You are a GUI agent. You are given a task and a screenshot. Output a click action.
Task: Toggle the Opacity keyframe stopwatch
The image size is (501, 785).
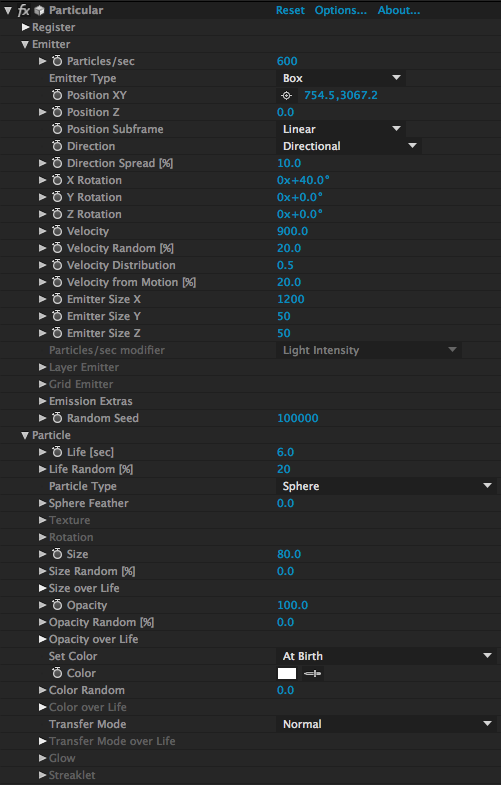coord(57,605)
